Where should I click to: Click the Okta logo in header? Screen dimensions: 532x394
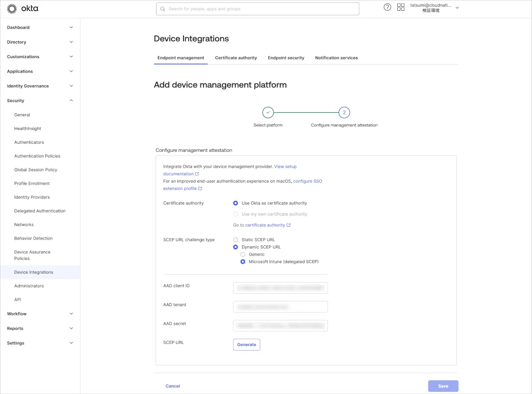pyautogui.click(x=23, y=8)
